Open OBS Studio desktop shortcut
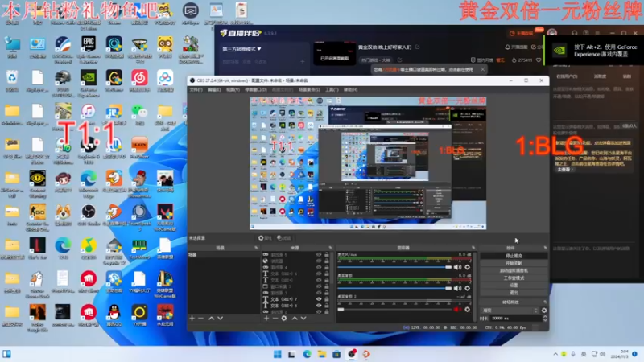The height and width of the screenshot is (362, 644). [x=89, y=212]
